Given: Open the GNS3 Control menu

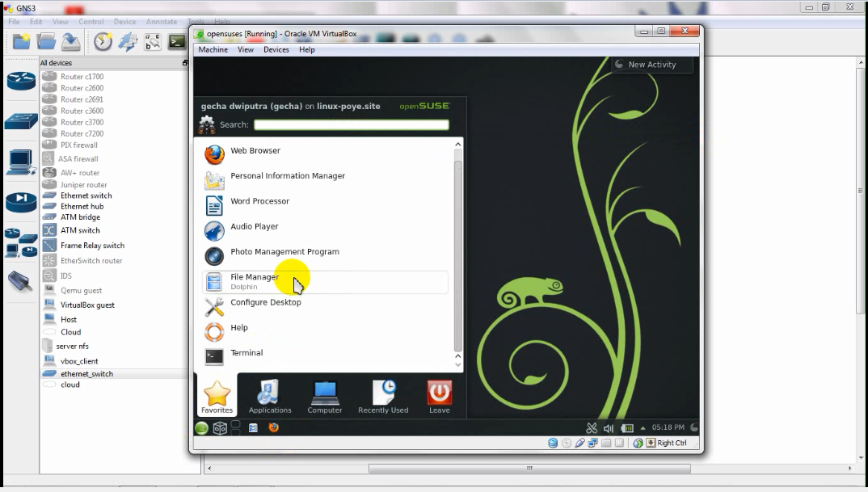Looking at the screenshot, I should tap(91, 22).
